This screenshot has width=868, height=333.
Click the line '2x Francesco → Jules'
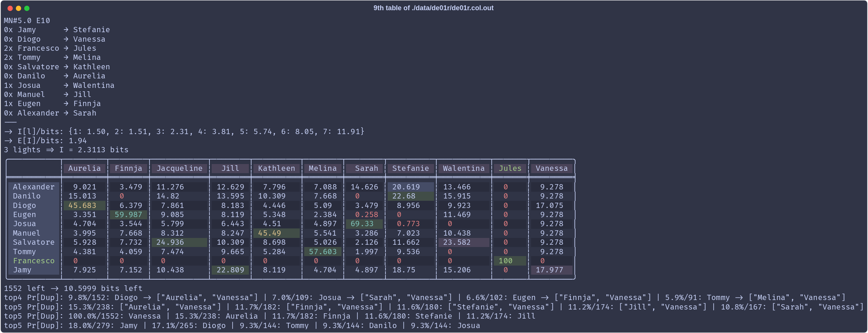click(50, 48)
